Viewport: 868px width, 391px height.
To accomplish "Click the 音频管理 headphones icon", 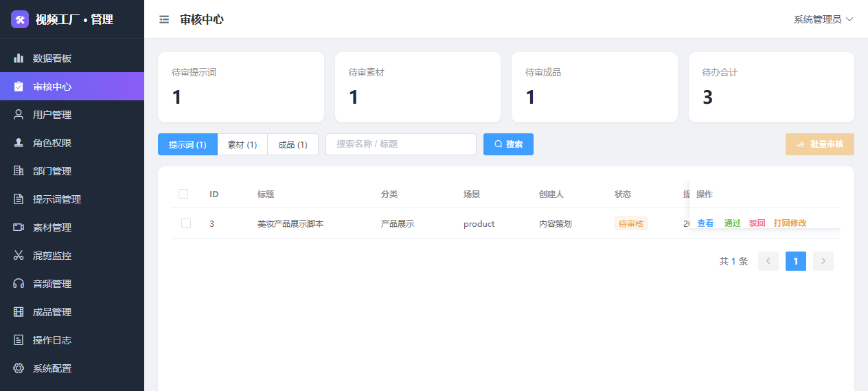I will click(x=19, y=284).
